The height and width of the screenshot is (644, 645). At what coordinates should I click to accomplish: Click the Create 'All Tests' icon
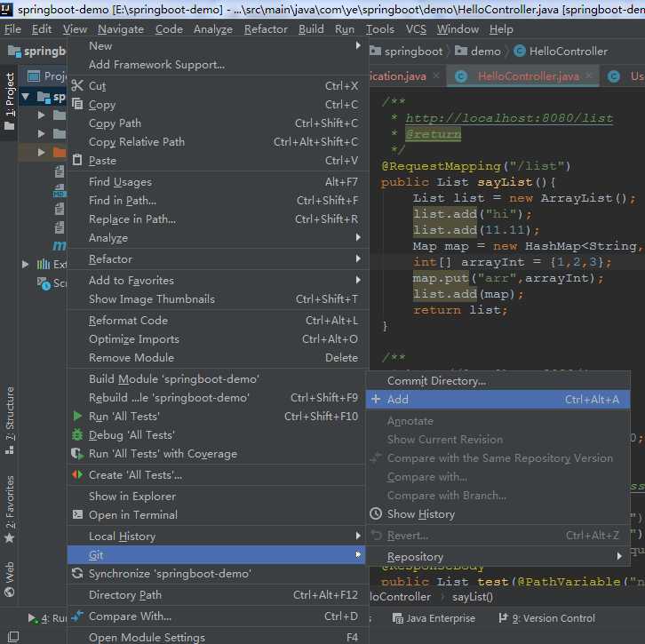click(x=77, y=474)
